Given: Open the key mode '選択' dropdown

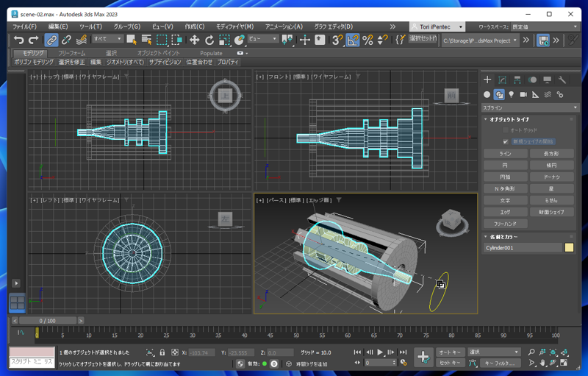Looking at the screenshot, I should (x=494, y=352).
